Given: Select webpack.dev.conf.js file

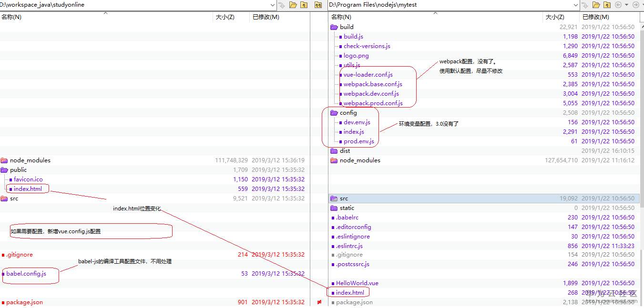Looking at the screenshot, I should [371, 94].
